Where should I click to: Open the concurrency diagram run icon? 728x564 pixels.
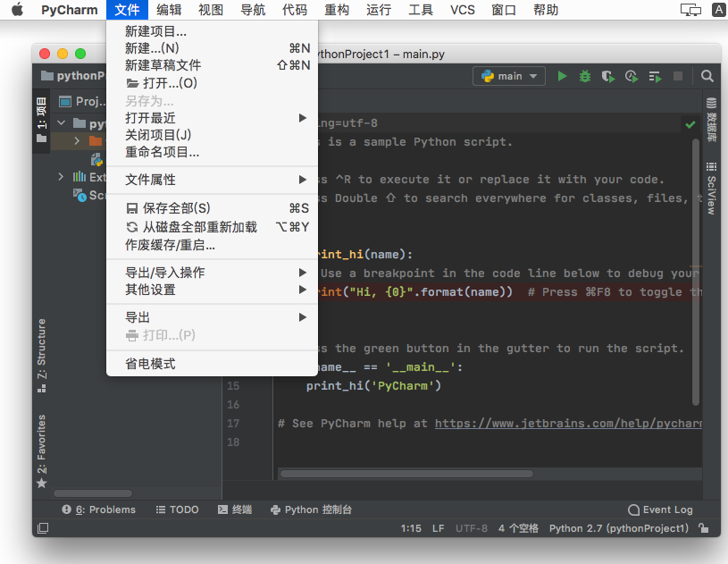pos(655,76)
